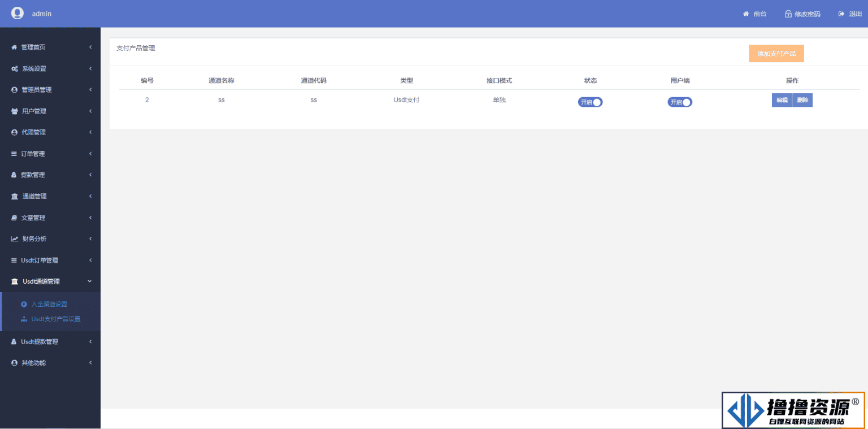Click the row number 2 cell
The image size is (868, 429).
click(147, 100)
